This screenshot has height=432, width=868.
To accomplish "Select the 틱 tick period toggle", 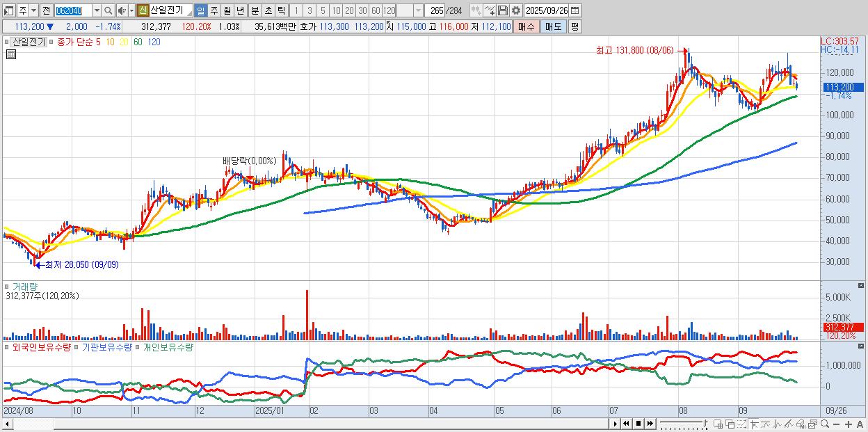I will tap(281, 10).
